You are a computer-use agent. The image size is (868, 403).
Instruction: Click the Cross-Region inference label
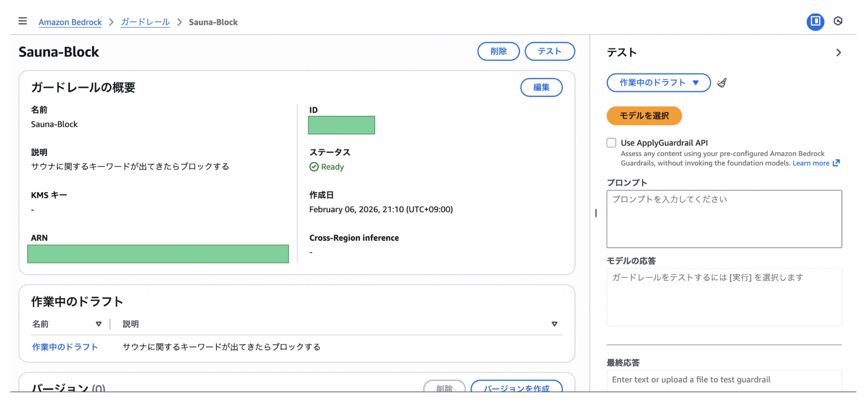tap(354, 238)
